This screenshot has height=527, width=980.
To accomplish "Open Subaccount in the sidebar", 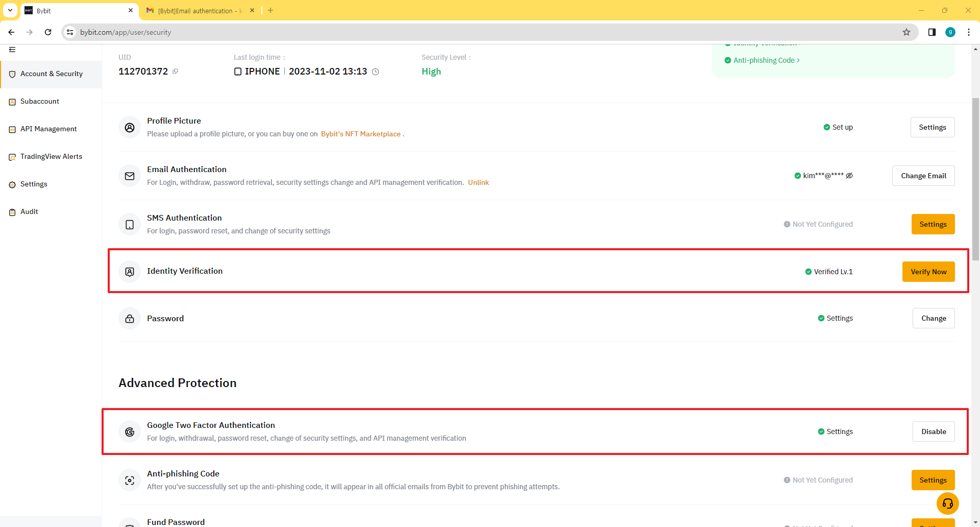I will coord(40,102).
